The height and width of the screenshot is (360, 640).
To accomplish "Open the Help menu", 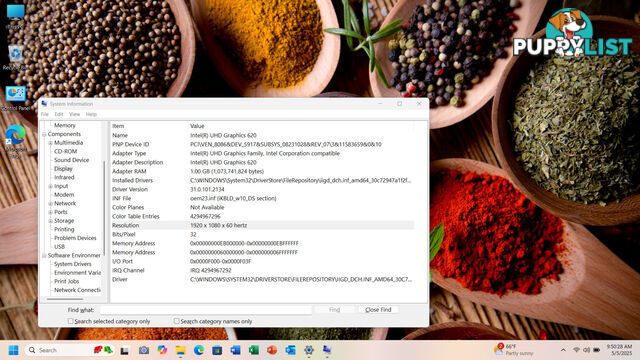I will coord(91,114).
